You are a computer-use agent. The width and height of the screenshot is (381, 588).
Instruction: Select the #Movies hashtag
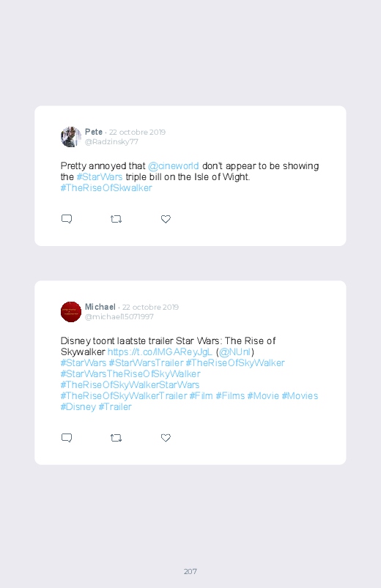tap(300, 395)
